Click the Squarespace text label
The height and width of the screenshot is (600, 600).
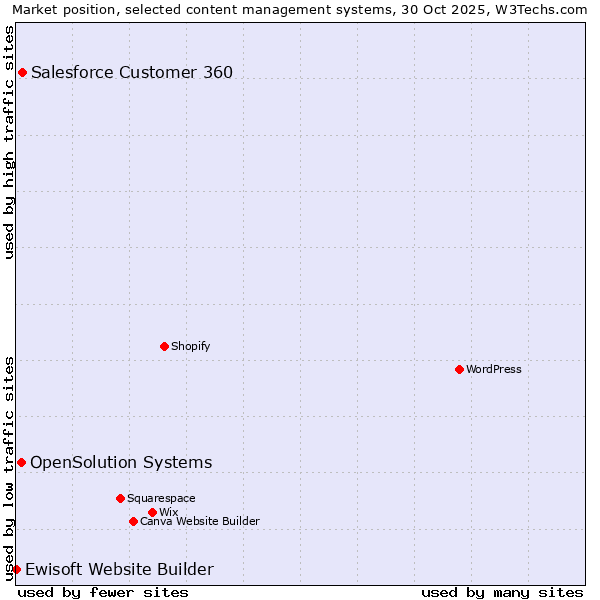coord(161,498)
